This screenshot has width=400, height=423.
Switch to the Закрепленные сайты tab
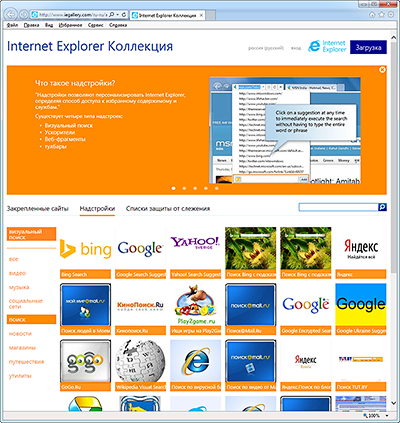[38, 209]
